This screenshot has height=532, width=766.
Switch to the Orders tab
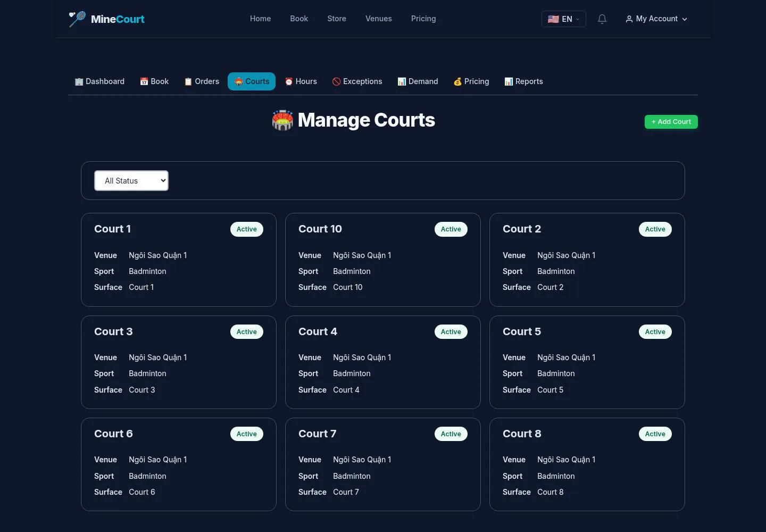pos(202,81)
